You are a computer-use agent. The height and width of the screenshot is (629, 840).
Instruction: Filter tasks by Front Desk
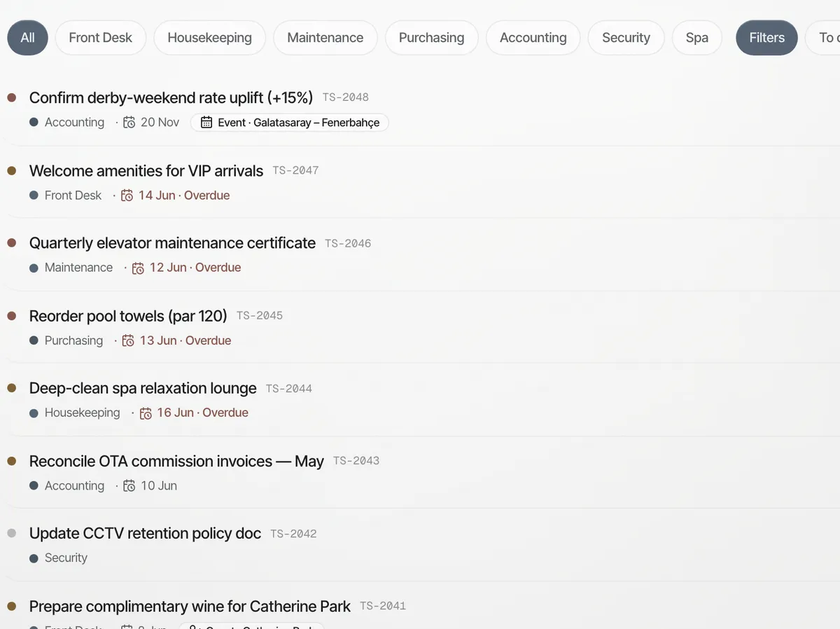[100, 38]
